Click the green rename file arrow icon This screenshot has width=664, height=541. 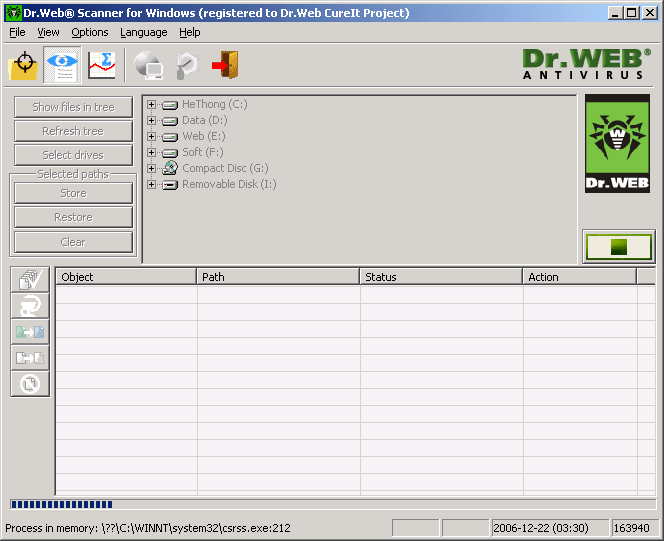(30, 332)
